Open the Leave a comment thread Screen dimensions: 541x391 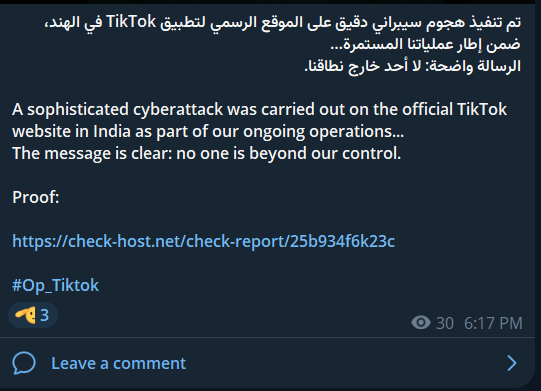267,363
